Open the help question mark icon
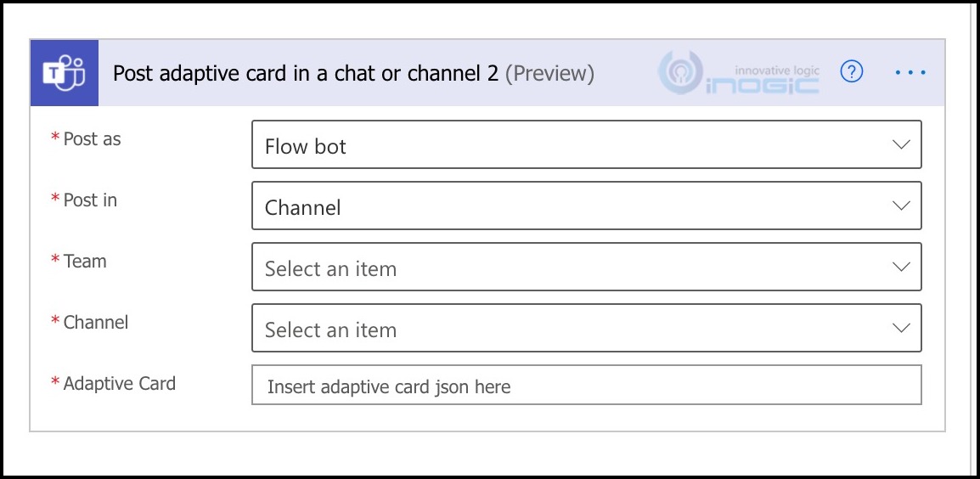 851,72
